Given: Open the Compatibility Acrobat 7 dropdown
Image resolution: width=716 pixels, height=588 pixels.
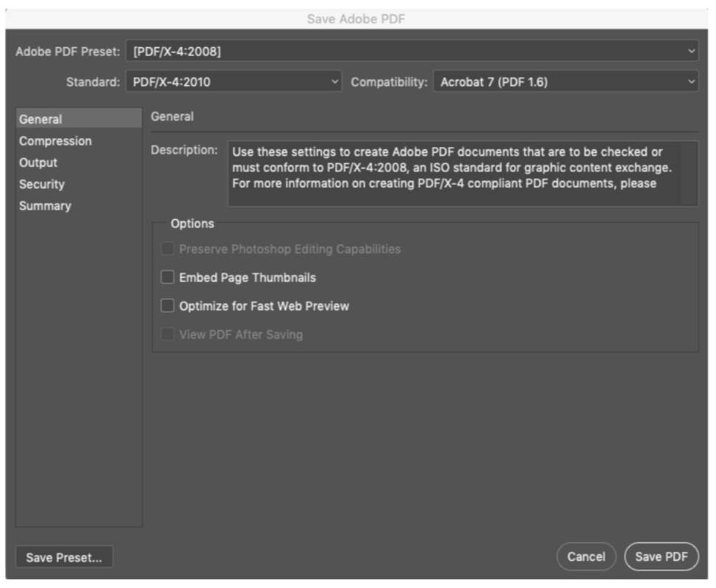Looking at the screenshot, I should [566, 82].
